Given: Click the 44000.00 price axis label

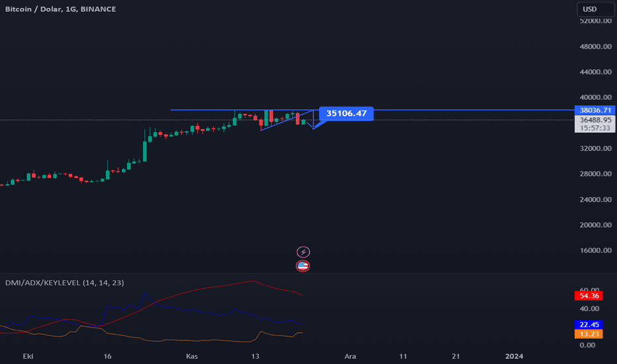Looking at the screenshot, I should click(x=595, y=72).
